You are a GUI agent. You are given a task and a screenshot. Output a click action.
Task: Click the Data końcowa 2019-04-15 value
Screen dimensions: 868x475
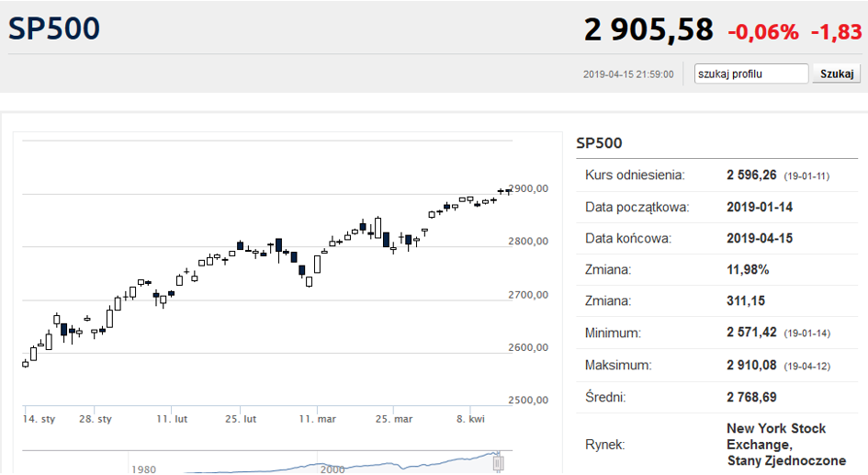tap(759, 238)
